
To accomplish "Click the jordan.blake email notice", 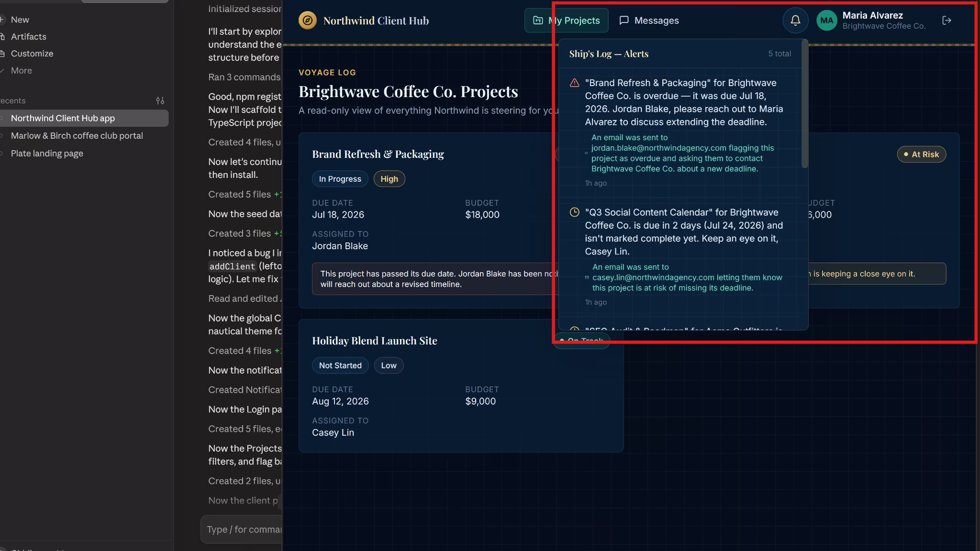I will click(683, 153).
